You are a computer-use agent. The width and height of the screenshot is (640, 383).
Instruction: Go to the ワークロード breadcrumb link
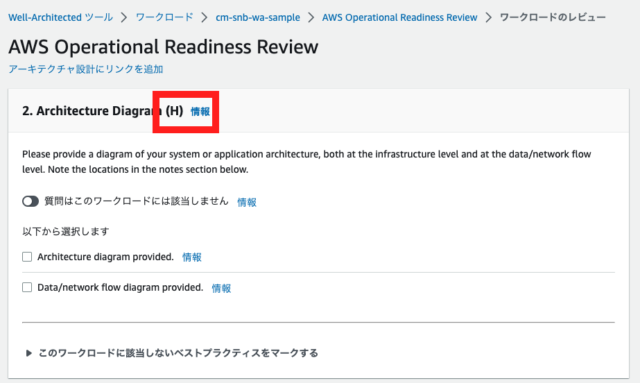tap(164, 18)
